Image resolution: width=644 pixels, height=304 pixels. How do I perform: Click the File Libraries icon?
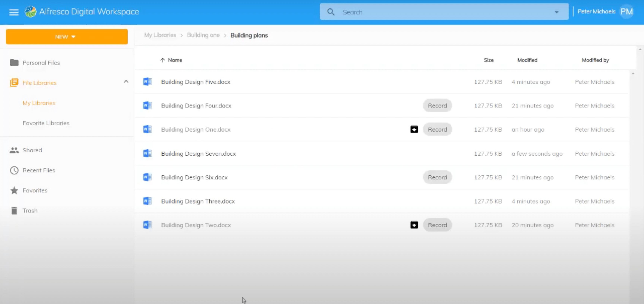click(14, 83)
